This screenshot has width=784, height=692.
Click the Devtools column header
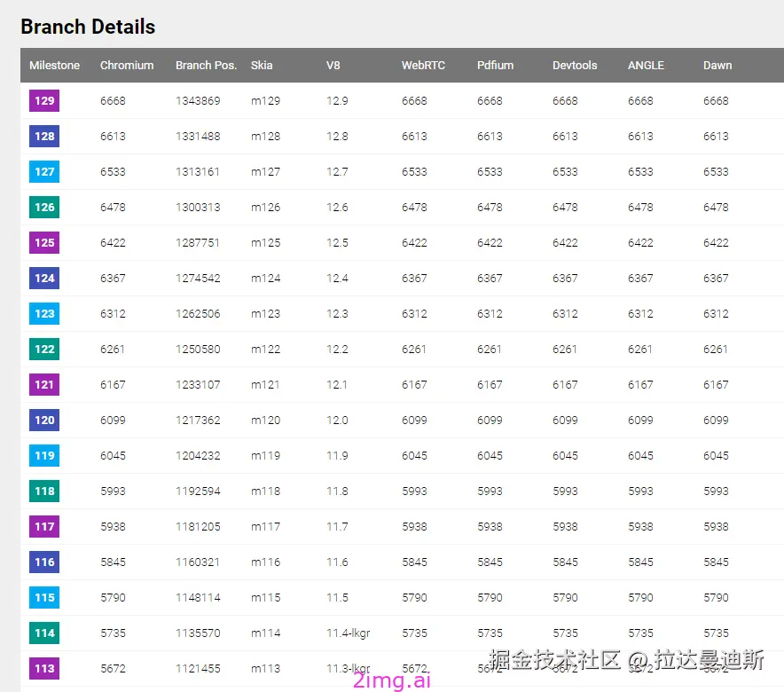tap(575, 66)
